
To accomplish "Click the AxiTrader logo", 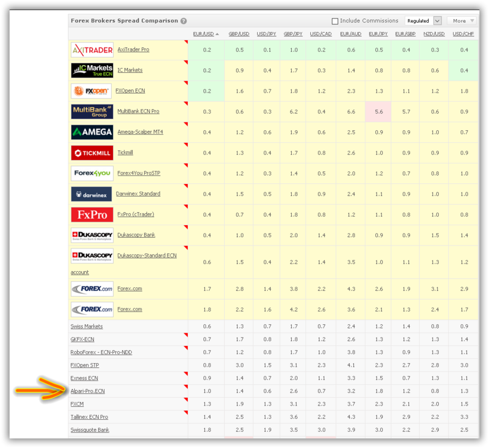I will coord(92,50).
